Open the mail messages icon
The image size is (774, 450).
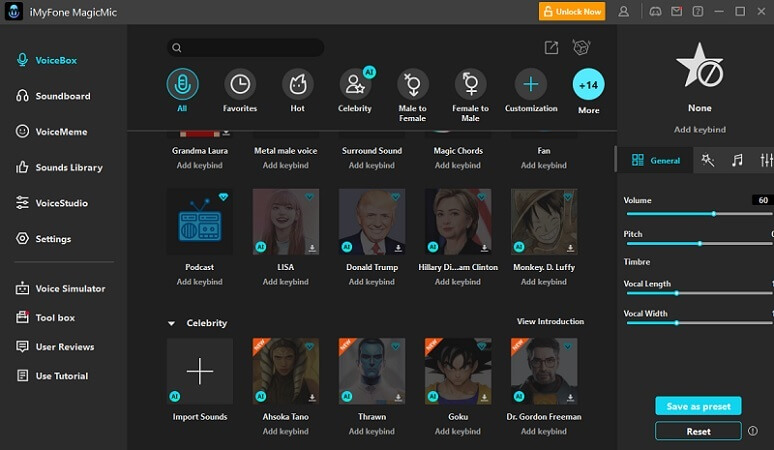point(677,11)
